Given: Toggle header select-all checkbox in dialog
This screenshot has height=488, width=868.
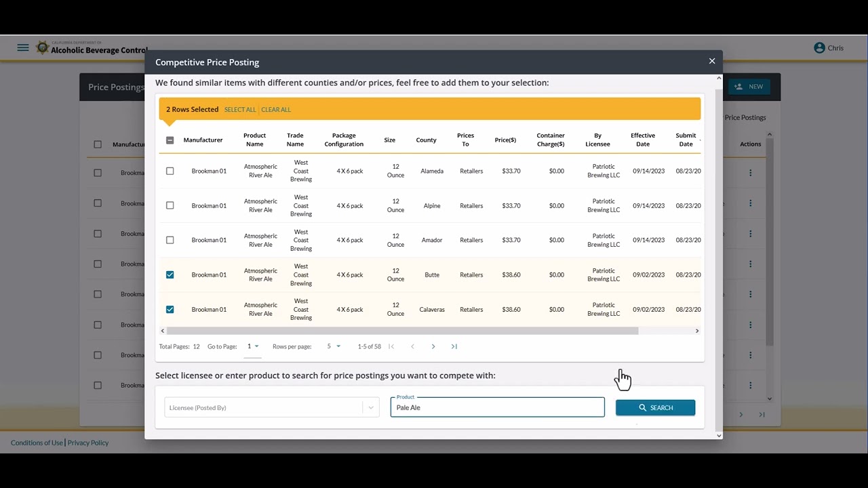Looking at the screenshot, I should [170, 140].
